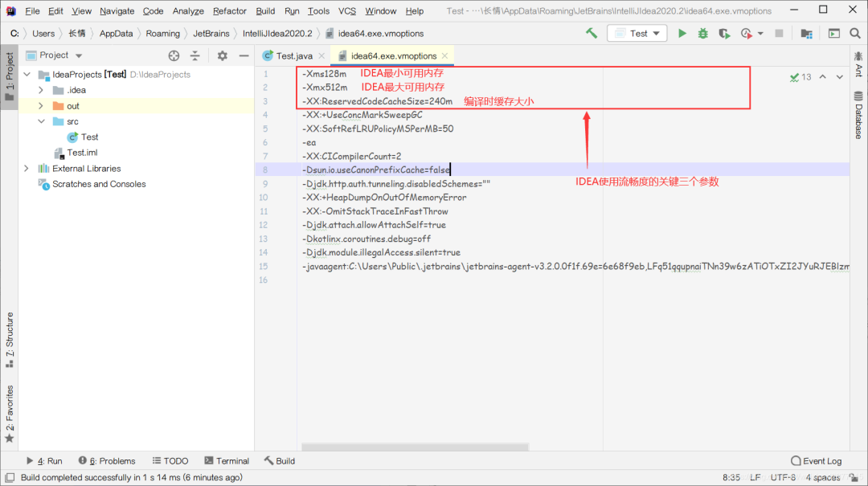Collapse all in Project panel
Viewport: 868px width, 486px height.
(194, 55)
